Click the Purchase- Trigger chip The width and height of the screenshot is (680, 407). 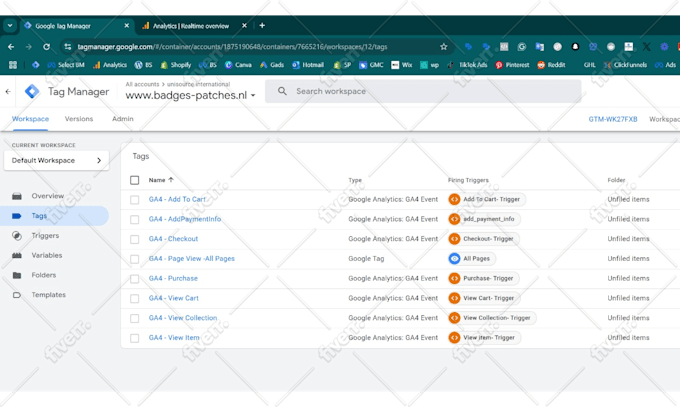[484, 278]
